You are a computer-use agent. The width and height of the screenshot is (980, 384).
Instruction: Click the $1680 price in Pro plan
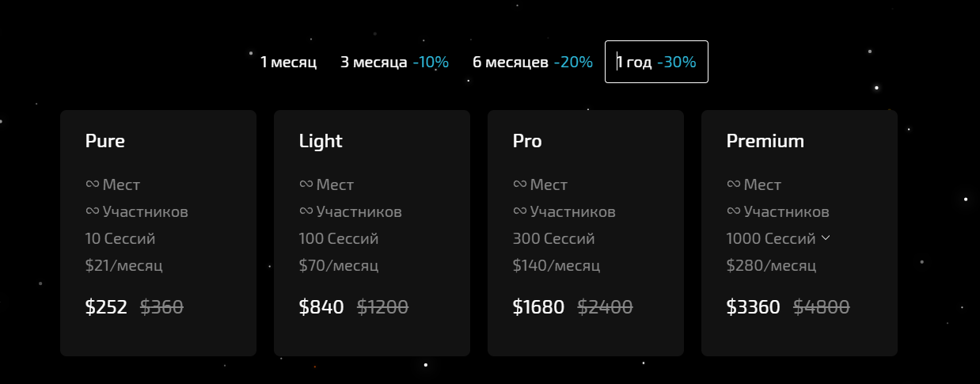tap(538, 307)
